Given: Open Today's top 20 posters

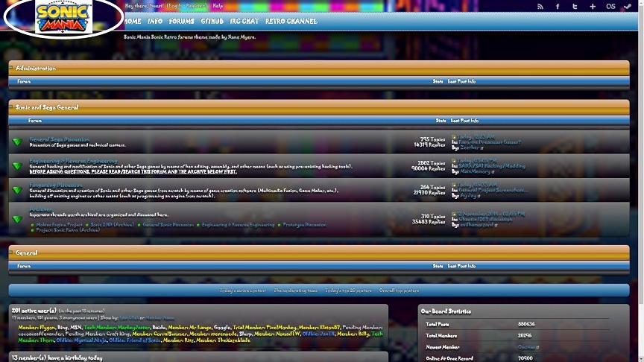Looking at the screenshot, I should point(348,290).
